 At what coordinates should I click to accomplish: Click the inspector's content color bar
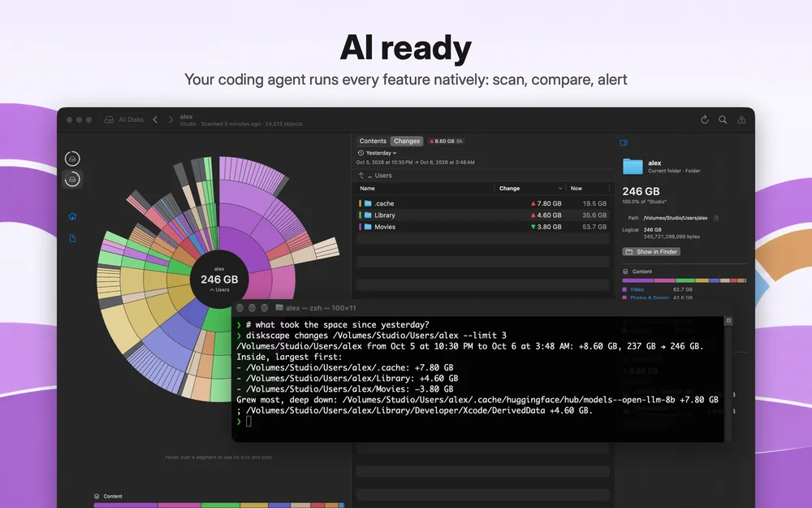click(x=684, y=280)
